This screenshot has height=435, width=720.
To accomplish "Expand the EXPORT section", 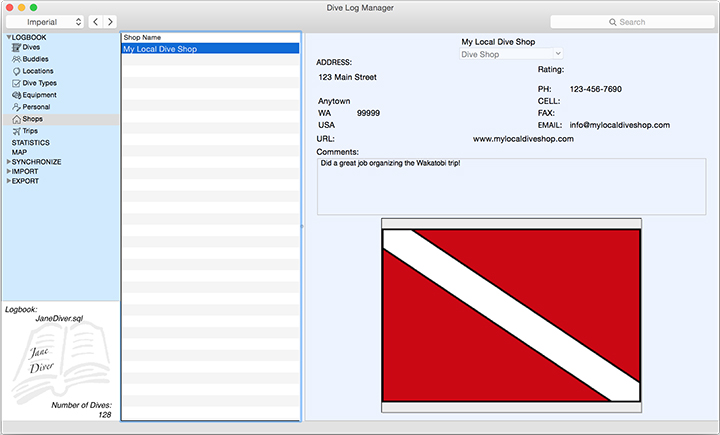I will (8, 181).
